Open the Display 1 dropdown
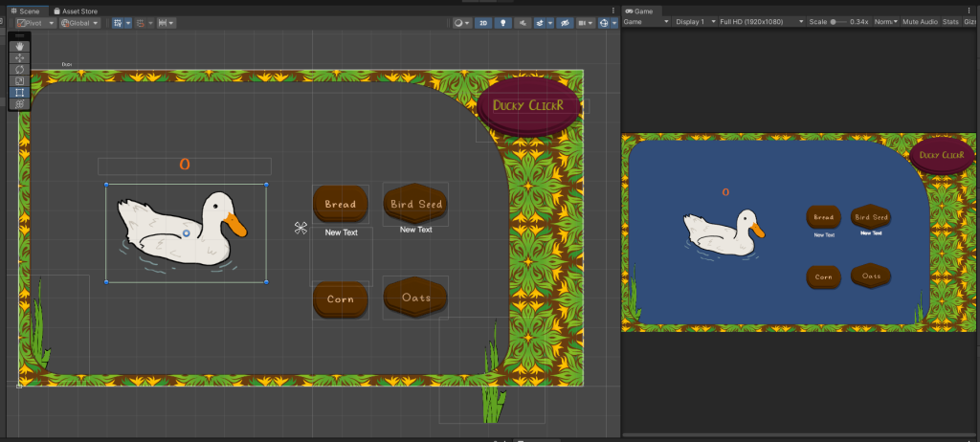 click(x=694, y=22)
